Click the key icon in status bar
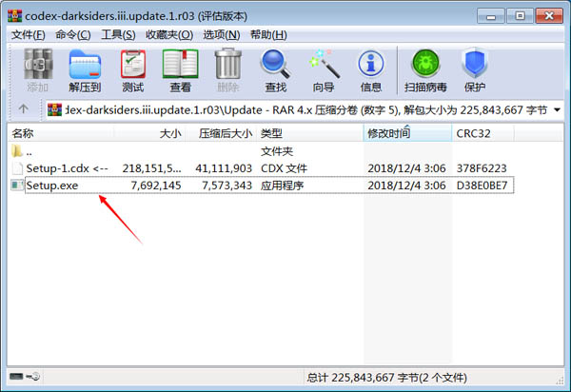The width and height of the screenshot is (571, 392). [x=33, y=376]
